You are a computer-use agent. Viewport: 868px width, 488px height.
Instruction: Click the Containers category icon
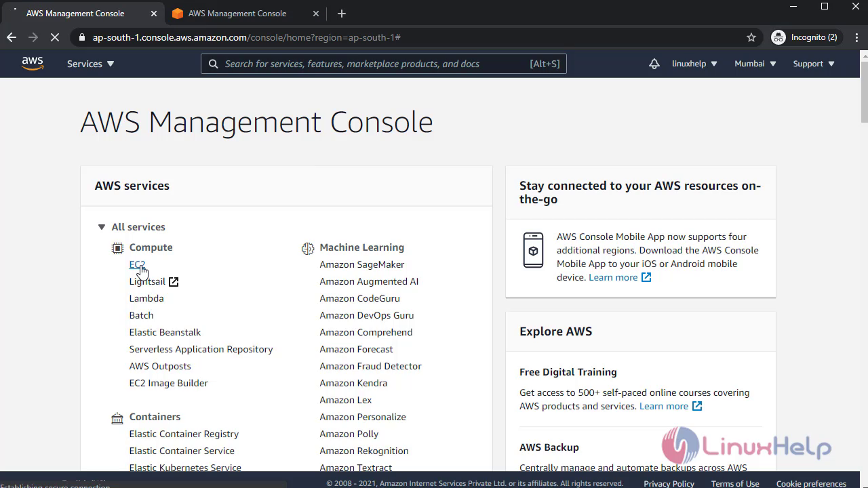(x=117, y=418)
